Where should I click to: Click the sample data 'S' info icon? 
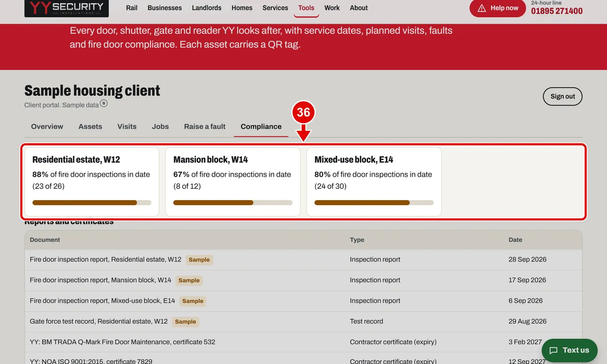[104, 104]
